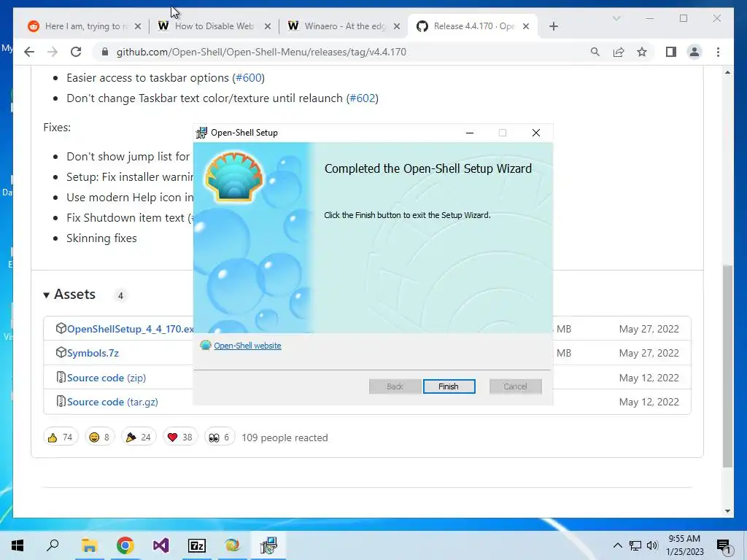Click page scrollbar thumb
The image size is (747, 560).
coord(727,366)
